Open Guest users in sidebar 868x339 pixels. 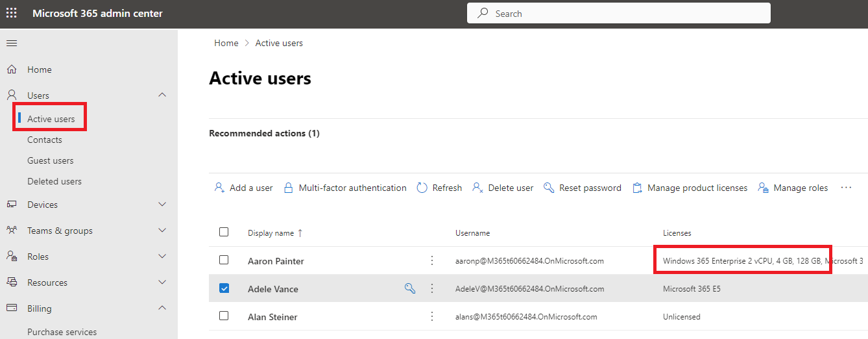[51, 160]
